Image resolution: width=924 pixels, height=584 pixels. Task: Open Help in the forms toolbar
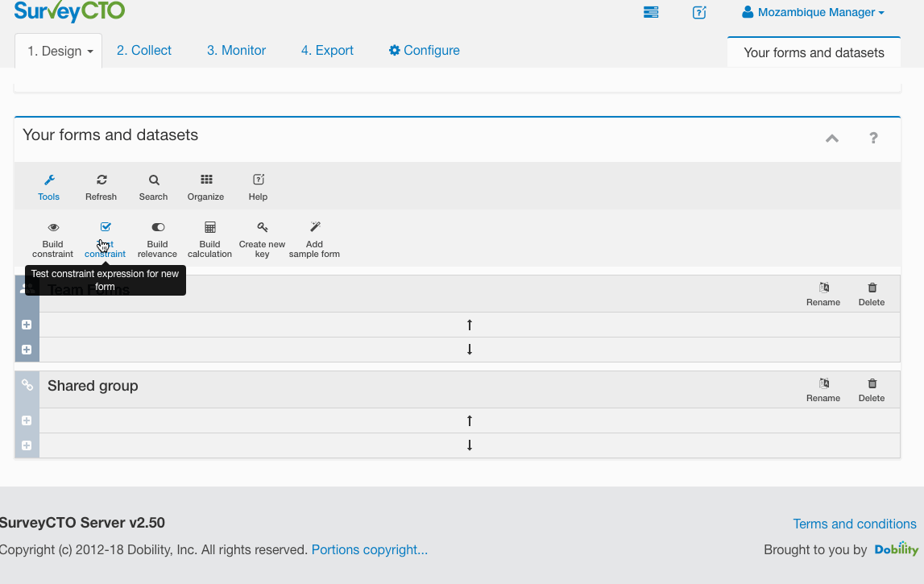pos(258,188)
